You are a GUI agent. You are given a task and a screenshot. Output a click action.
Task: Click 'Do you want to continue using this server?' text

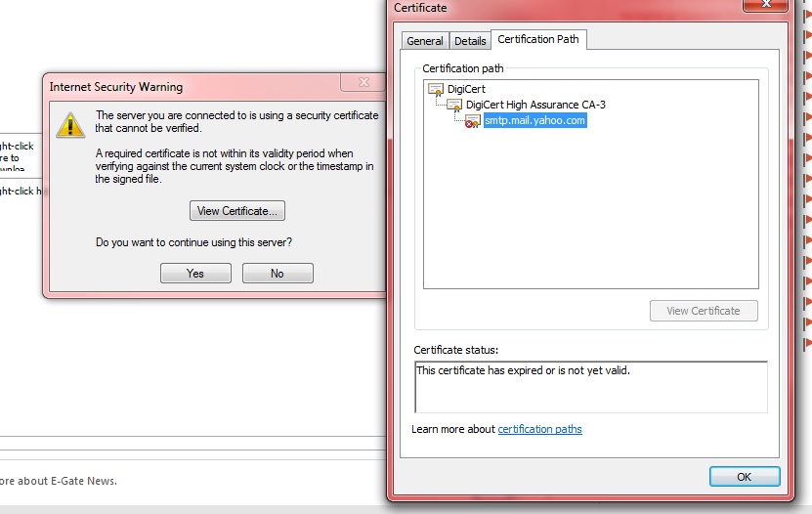[x=193, y=242]
